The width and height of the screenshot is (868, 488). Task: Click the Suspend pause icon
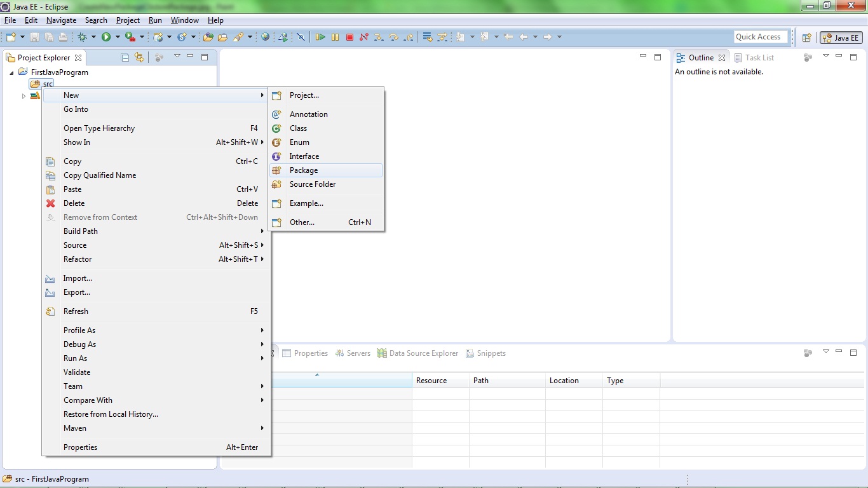click(x=335, y=37)
